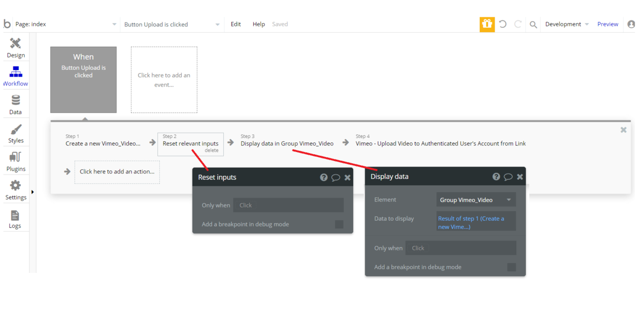
Task: Open the Help menu
Action: click(259, 24)
